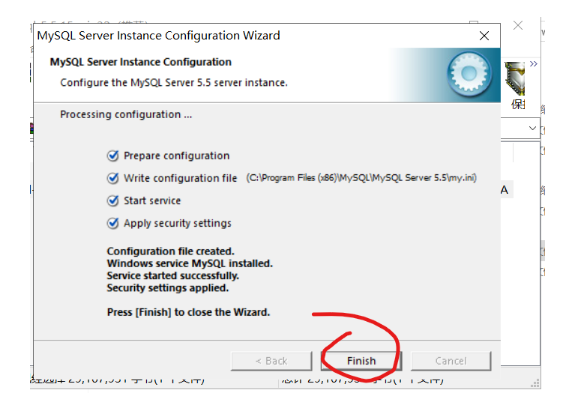The width and height of the screenshot is (571, 408).
Task: Click the wizard window title bar text
Action: (x=158, y=36)
